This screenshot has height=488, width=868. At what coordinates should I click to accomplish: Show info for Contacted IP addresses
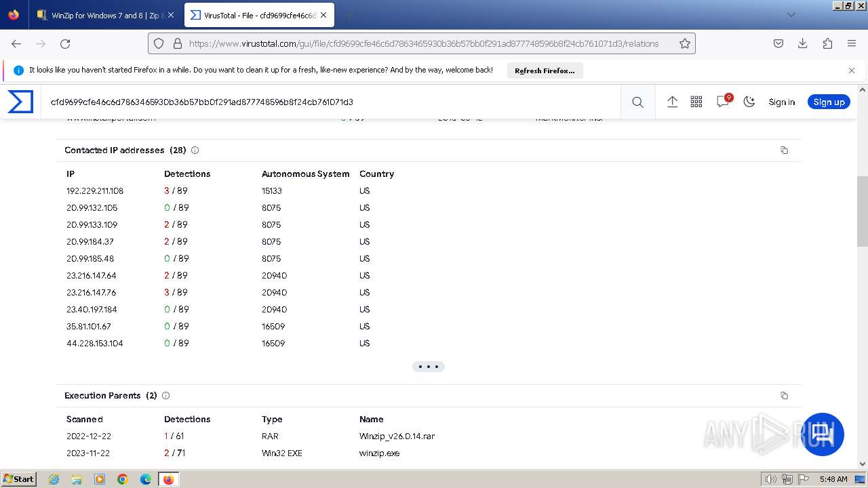coord(195,150)
